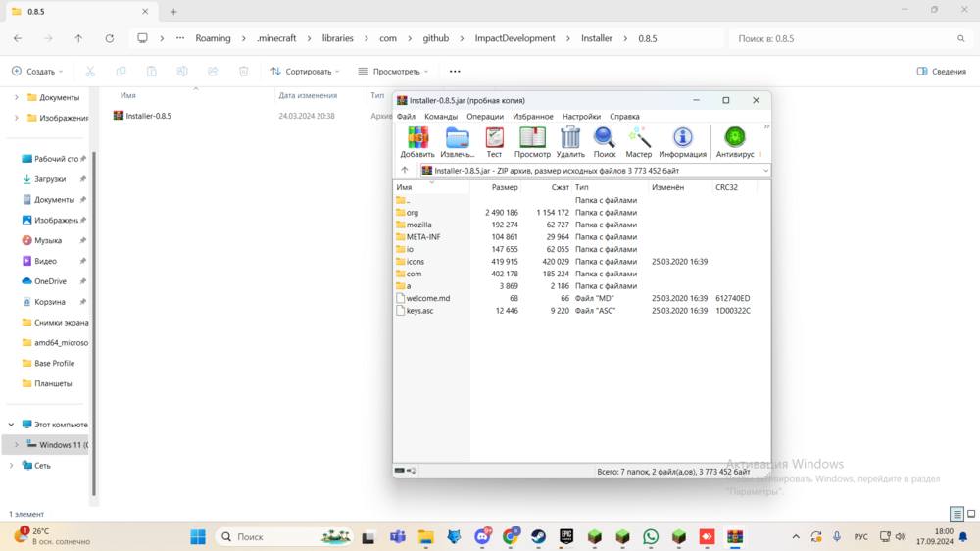Open the Настройки menu
This screenshot has height=551, width=980.
(581, 117)
